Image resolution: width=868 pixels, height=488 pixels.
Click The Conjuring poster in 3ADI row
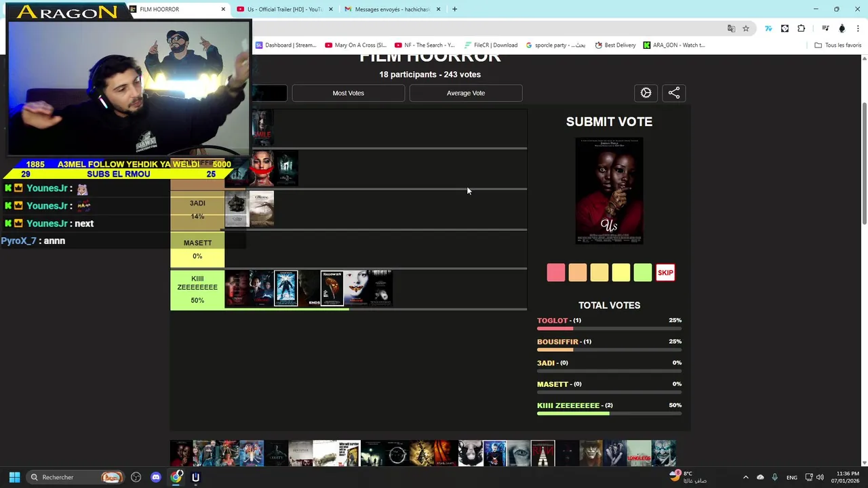(x=262, y=209)
